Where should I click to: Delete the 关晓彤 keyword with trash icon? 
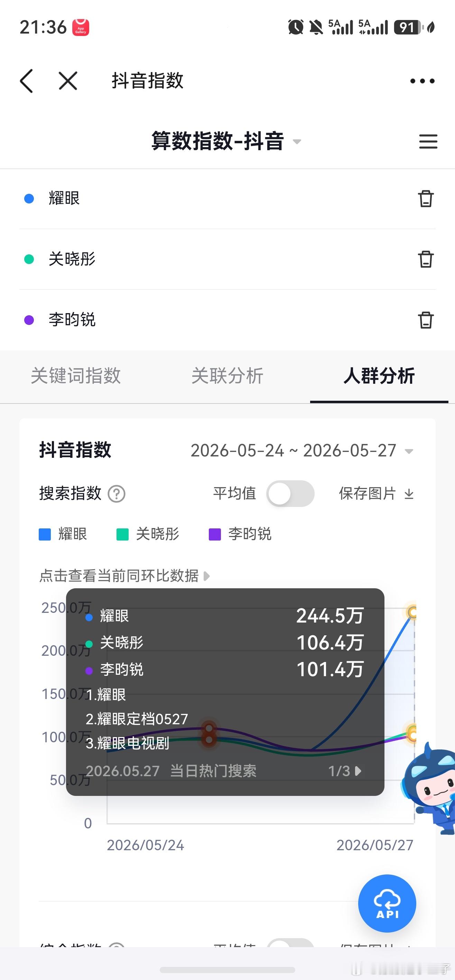[426, 259]
